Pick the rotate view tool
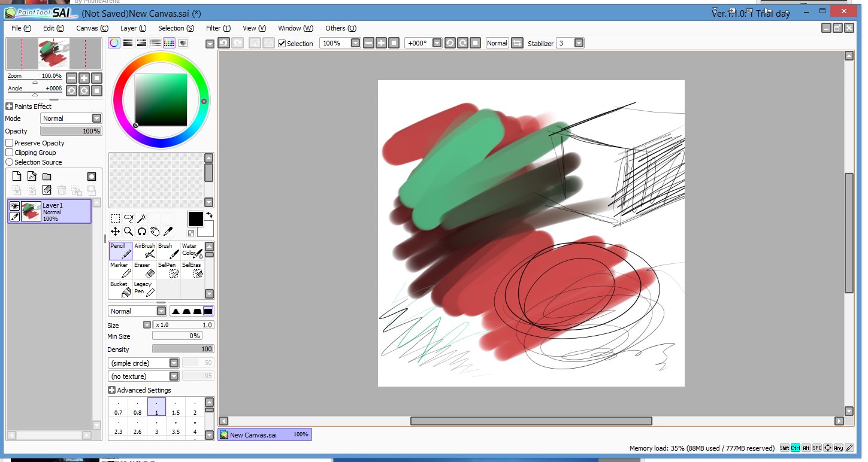The width and height of the screenshot is (868, 462). coord(141,232)
